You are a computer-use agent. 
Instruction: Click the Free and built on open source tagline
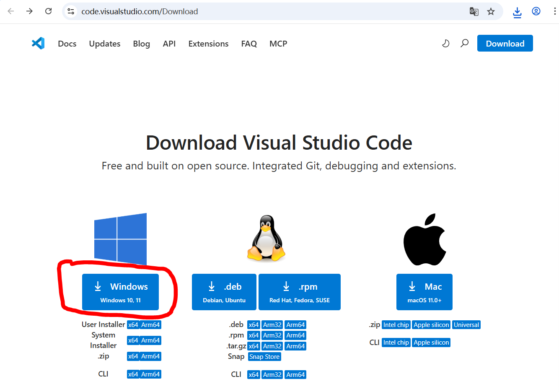279,166
